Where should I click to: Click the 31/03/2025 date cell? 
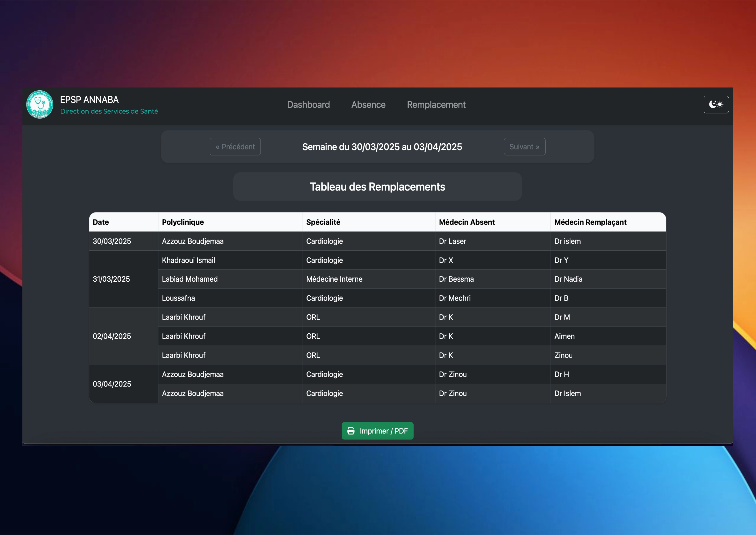coord(111,279)
